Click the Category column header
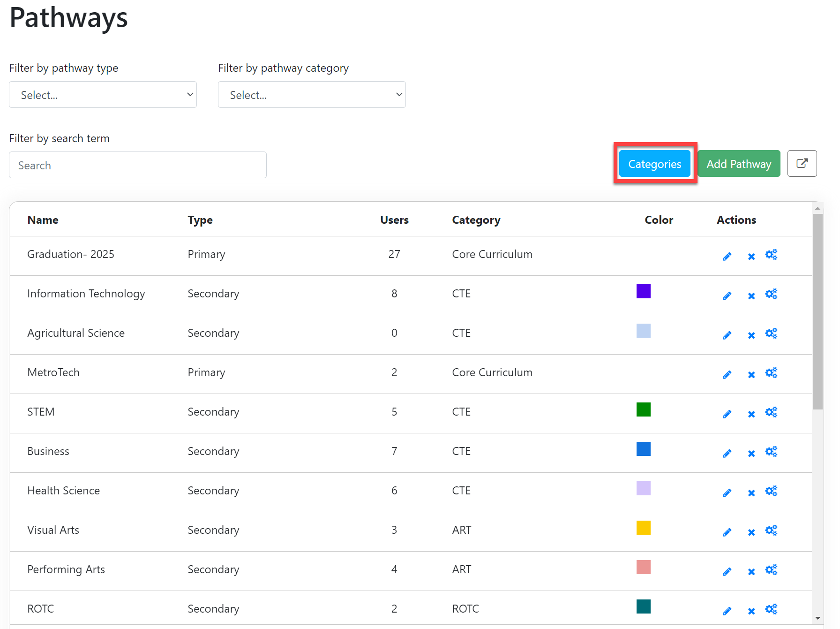This screenshot has width=840, height=629. click(476, 220)
